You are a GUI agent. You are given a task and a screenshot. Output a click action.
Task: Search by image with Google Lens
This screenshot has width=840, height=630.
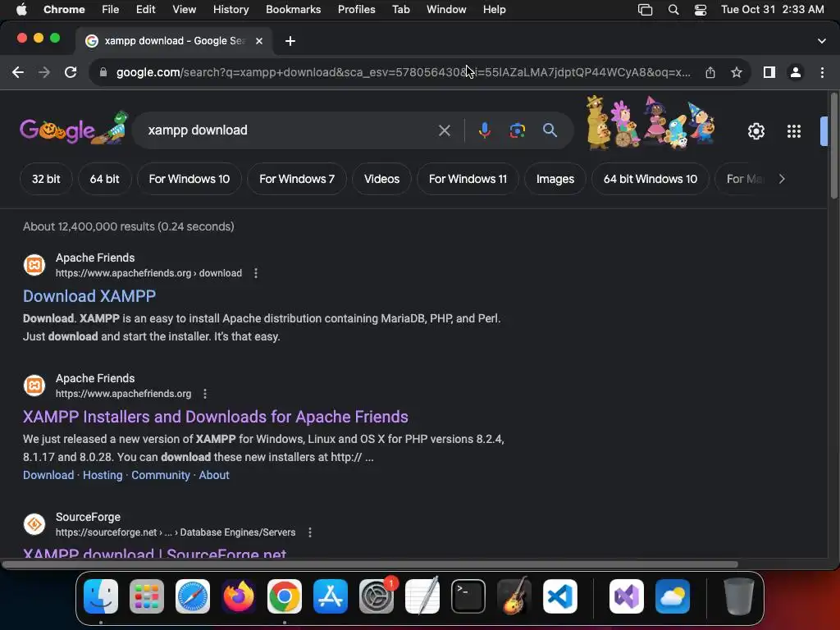[x=518, y=130]
